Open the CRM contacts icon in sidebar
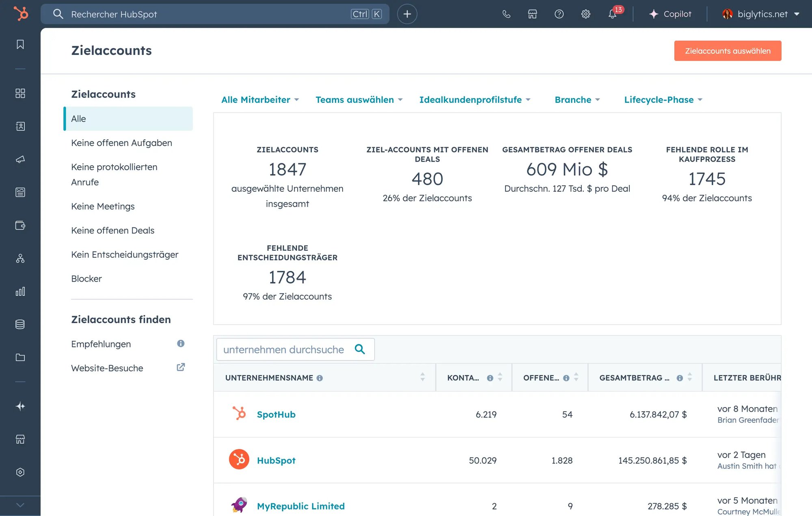 (x=20, y=126)
